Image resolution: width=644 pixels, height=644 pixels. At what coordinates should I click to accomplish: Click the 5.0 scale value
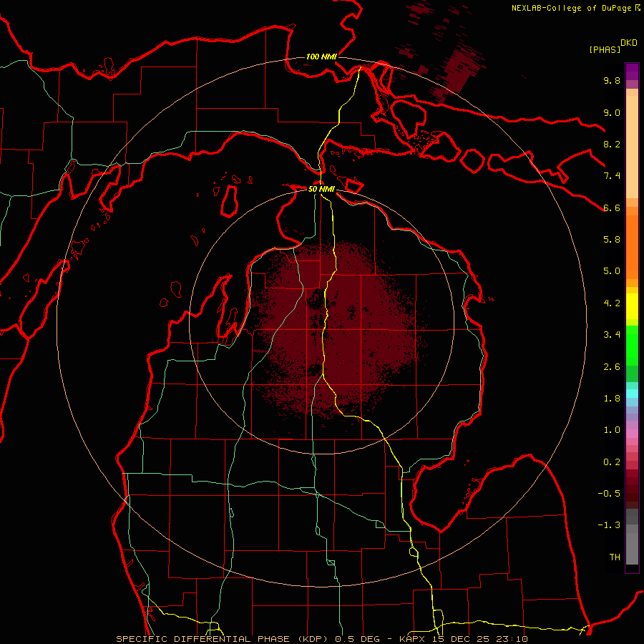tap(612, 270)
